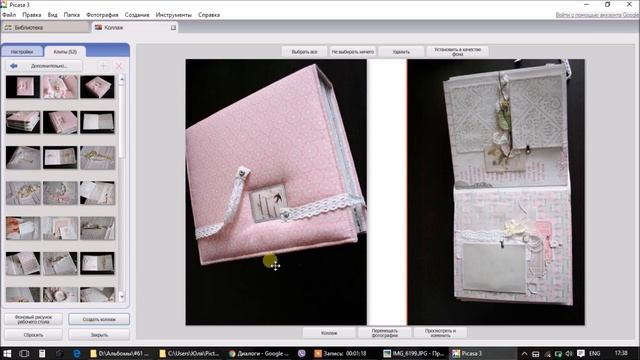This screenshot has height=360, width=640.
Task: Open the Папка menu
Action: pyautogui.click(x=71, y=15)
